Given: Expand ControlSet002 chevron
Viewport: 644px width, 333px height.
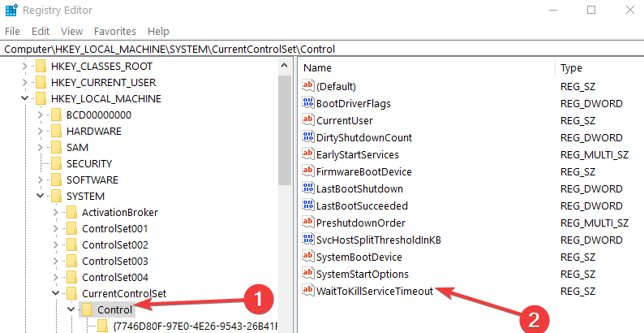Looking at the screenshot, I should (x=55, y=245).
